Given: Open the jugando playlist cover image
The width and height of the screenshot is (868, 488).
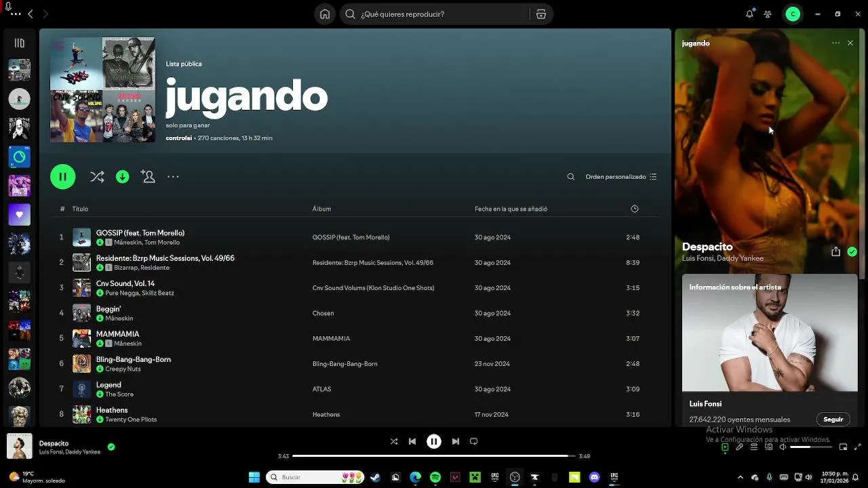Looking at the screenshot, I should [102, 89].
